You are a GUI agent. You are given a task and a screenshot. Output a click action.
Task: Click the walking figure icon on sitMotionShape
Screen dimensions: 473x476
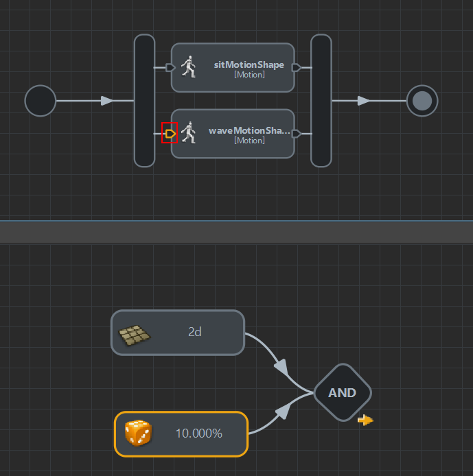click(188, 67)
